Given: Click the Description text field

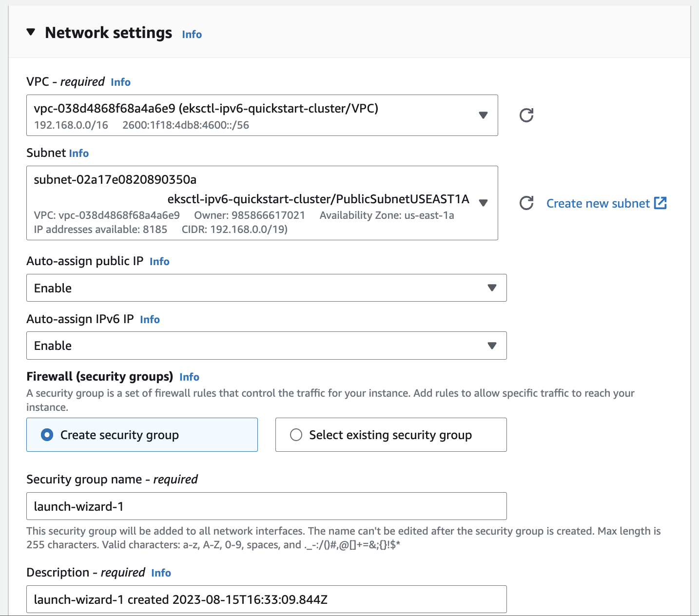Looking at the screenshot, I should 267,599.
